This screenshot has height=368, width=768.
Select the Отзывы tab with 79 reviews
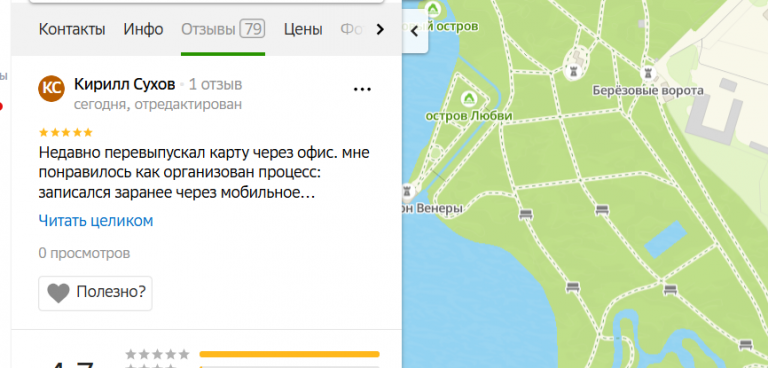[x=223, y=30]
